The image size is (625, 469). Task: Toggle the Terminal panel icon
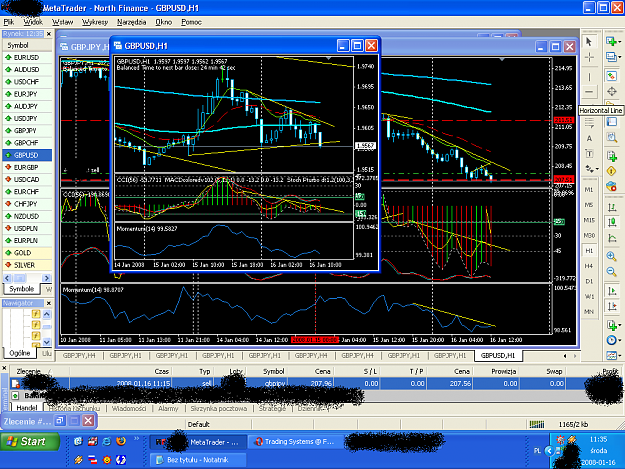611,122
